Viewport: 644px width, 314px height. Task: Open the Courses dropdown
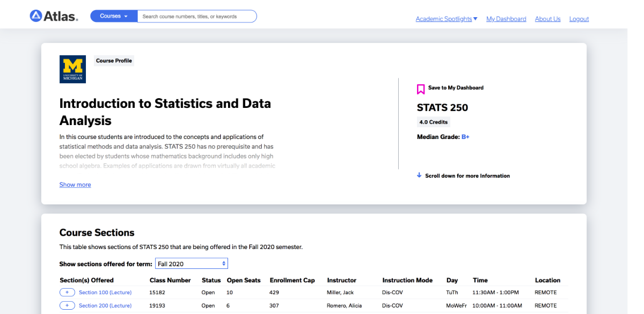click(x=114, y=16)
